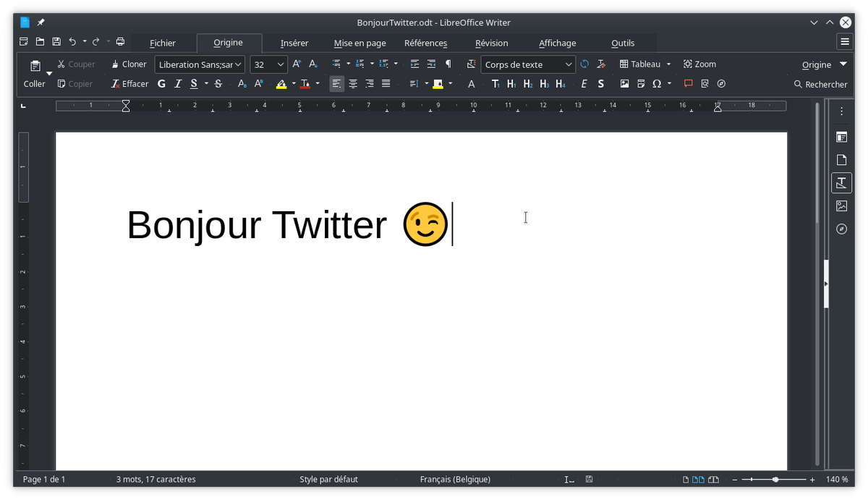Screen dimensions: 868x500
Task: Click the Update style refresh icon
Action: coord(584,64)
